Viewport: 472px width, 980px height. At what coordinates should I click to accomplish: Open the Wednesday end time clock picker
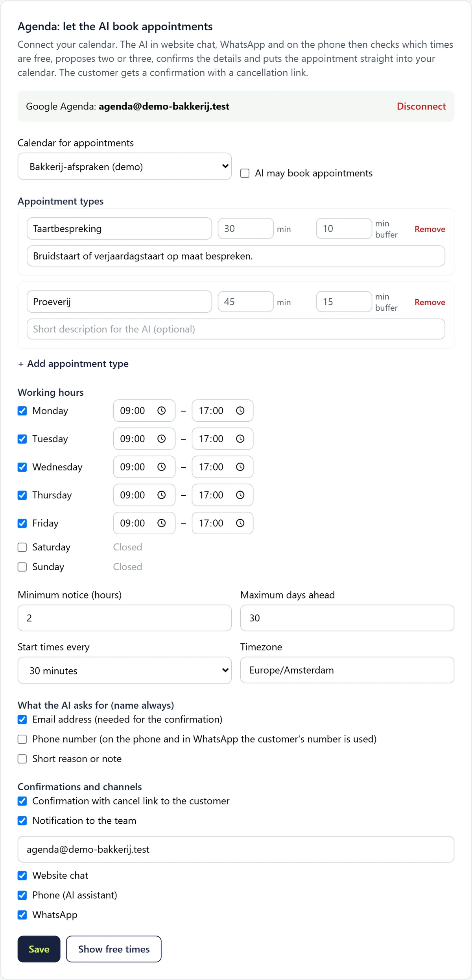240,467
